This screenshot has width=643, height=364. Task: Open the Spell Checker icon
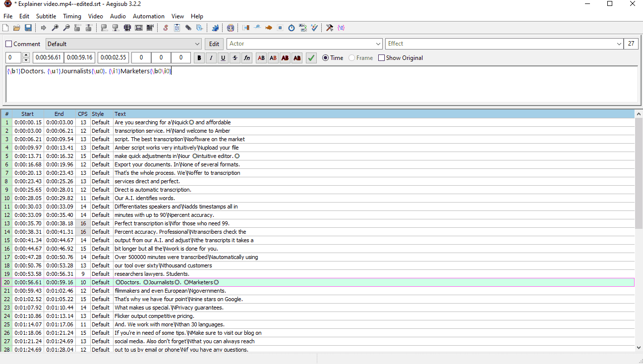[x=314, y=28]
